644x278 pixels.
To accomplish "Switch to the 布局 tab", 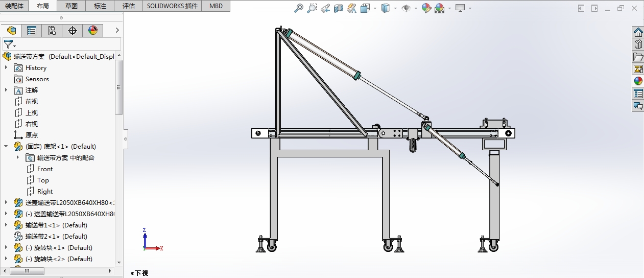I will point(43,6).
